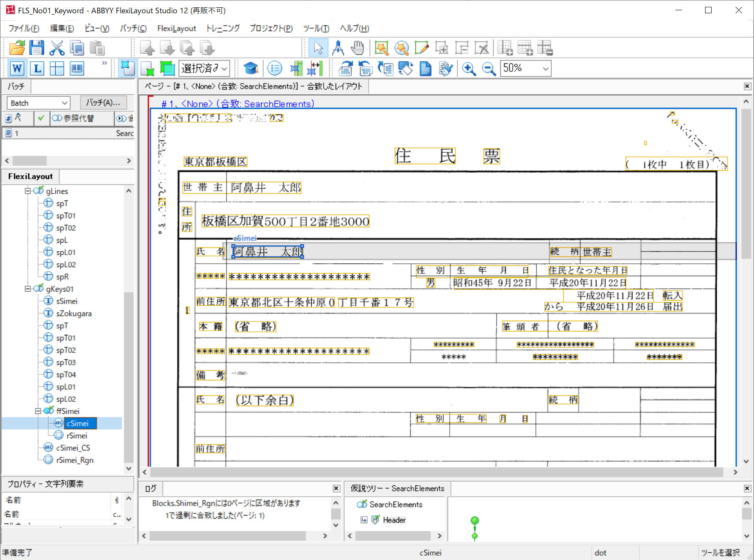Open training with graduation cap icon

point(251,68)
